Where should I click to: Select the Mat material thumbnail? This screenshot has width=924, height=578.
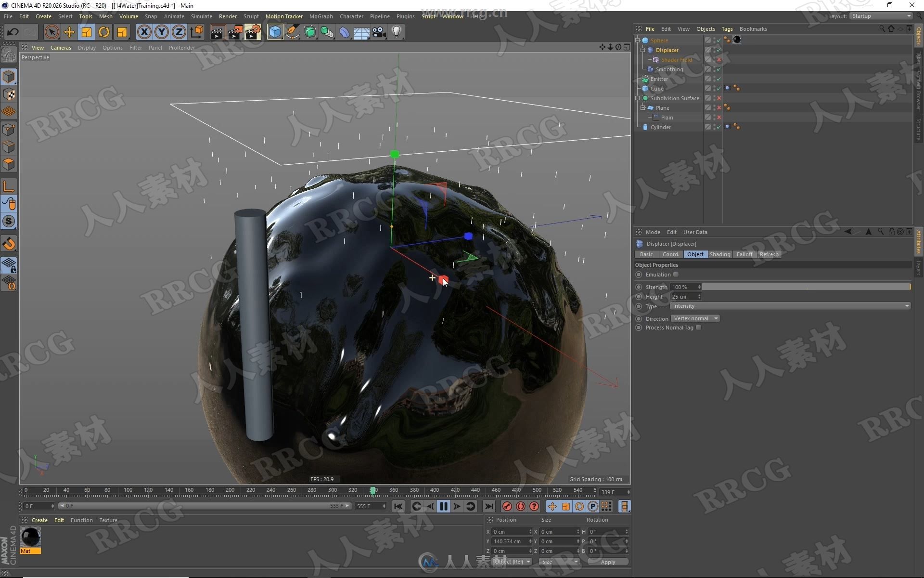click(31, 537)
